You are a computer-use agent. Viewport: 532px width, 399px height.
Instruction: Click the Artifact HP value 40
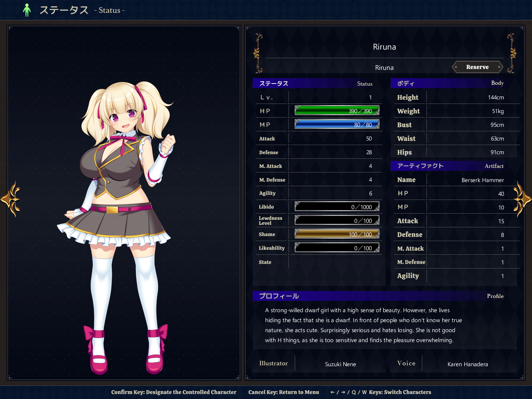tap(501, 194)
